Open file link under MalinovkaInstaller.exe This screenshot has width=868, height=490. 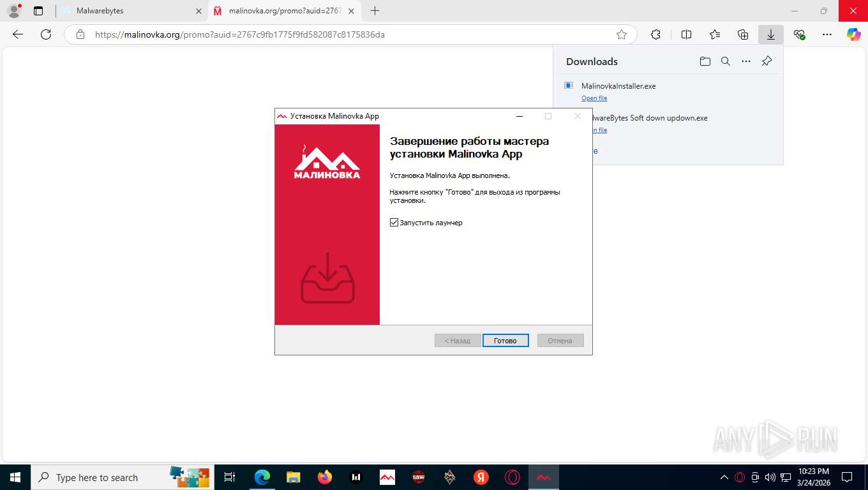pyautogui.click(x=594, y=98)
